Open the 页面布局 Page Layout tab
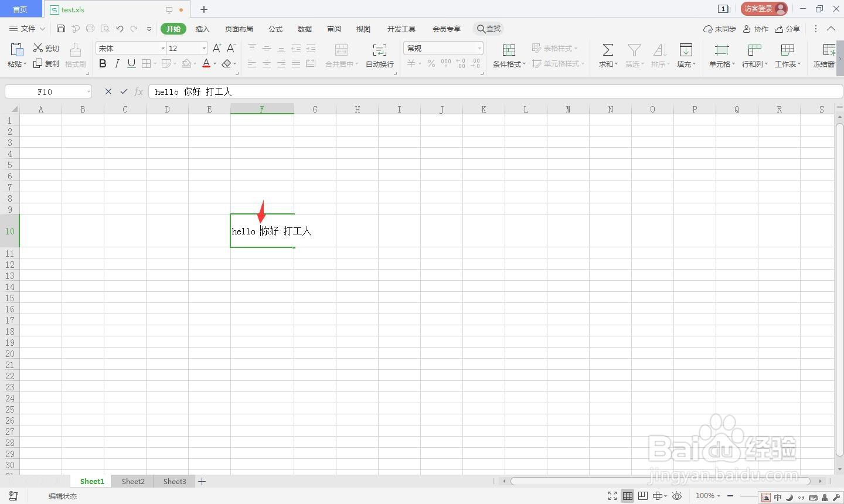The image size is (844, 504). pyautogui.click(x=239, y=29)
